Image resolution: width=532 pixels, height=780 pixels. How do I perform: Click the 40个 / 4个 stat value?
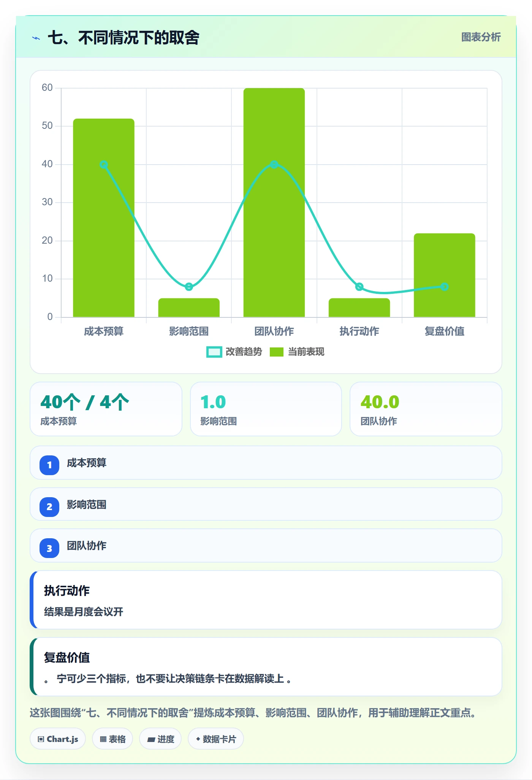pyautogui.click(x=85, y=402)
